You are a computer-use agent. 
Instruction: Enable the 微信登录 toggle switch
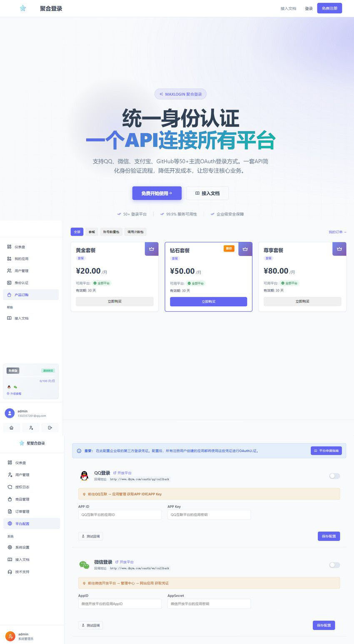pos(334,565)
